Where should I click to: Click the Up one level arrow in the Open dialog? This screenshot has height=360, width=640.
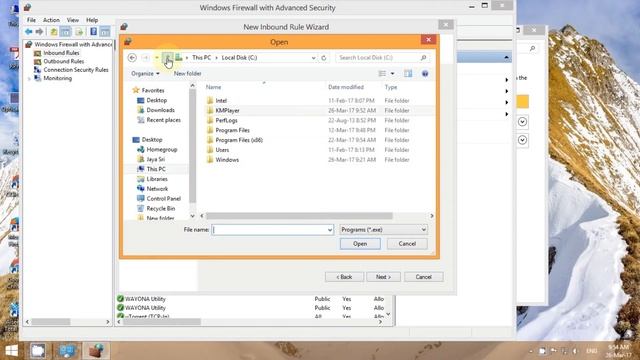[x=167, y=58]
